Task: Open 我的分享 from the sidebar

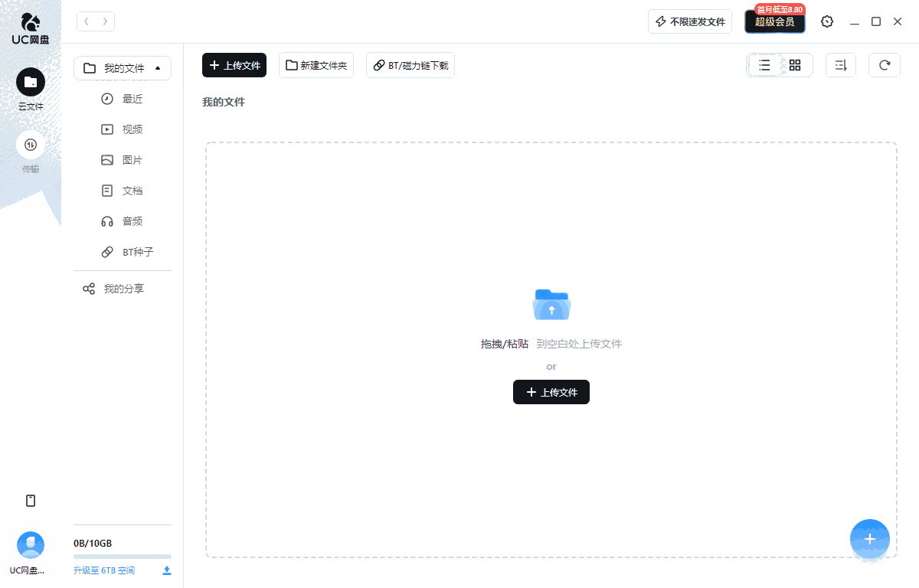Action: pyautogui.click(x=123, y=288)
